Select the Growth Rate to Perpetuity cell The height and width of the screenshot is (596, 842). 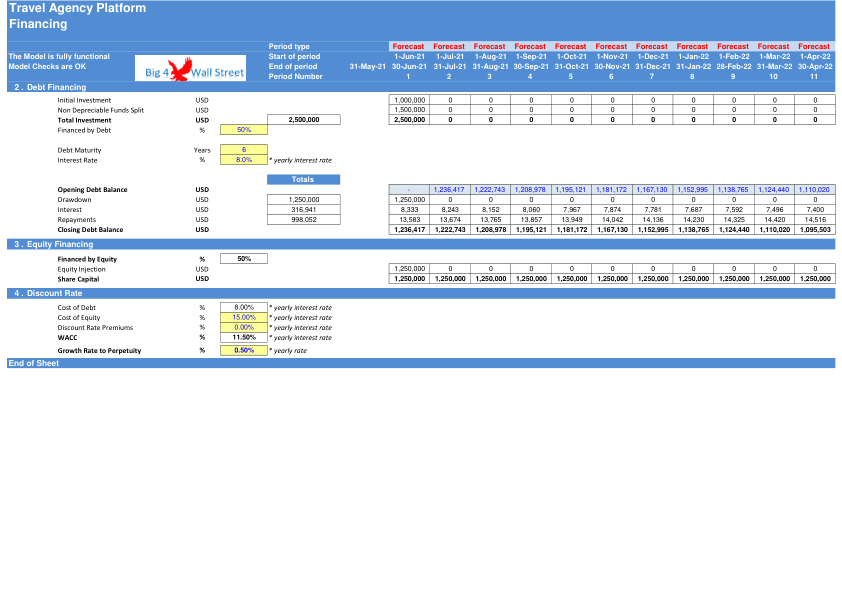coord(244,351)
